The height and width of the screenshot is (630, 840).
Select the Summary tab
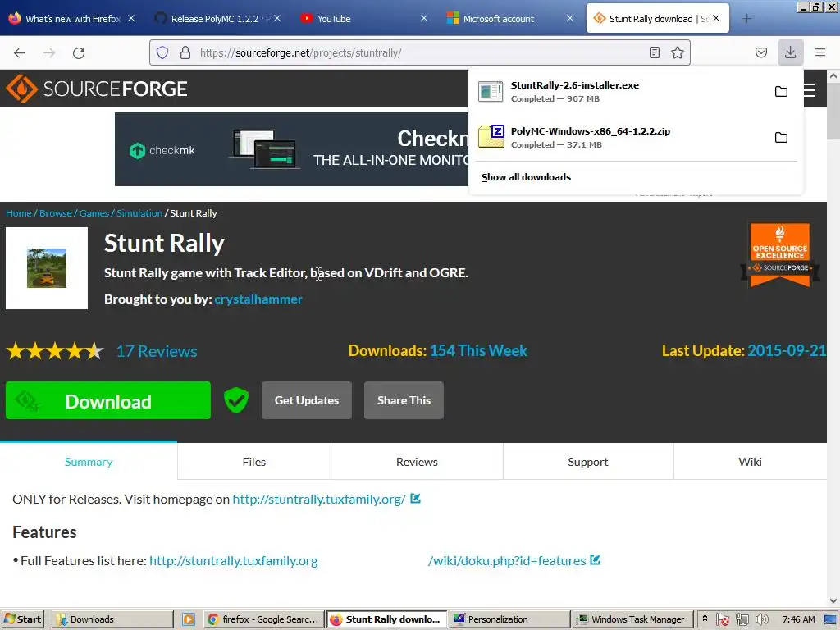[89, 462]
